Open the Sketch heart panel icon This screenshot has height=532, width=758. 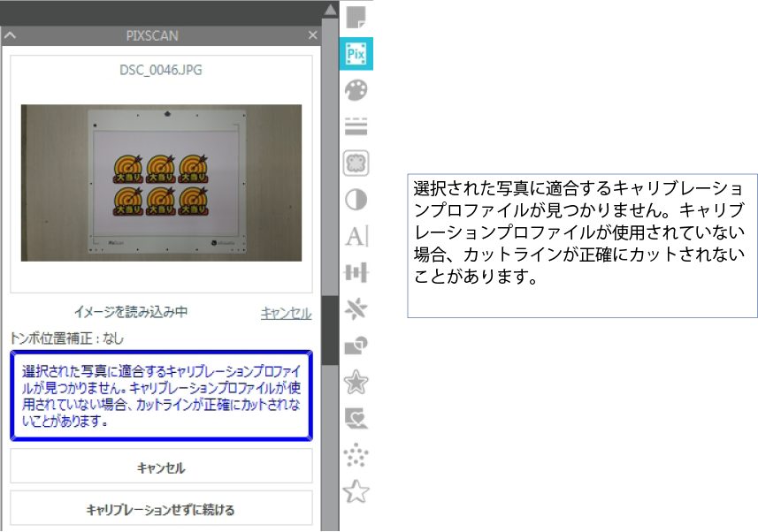(x=356, y=419)
